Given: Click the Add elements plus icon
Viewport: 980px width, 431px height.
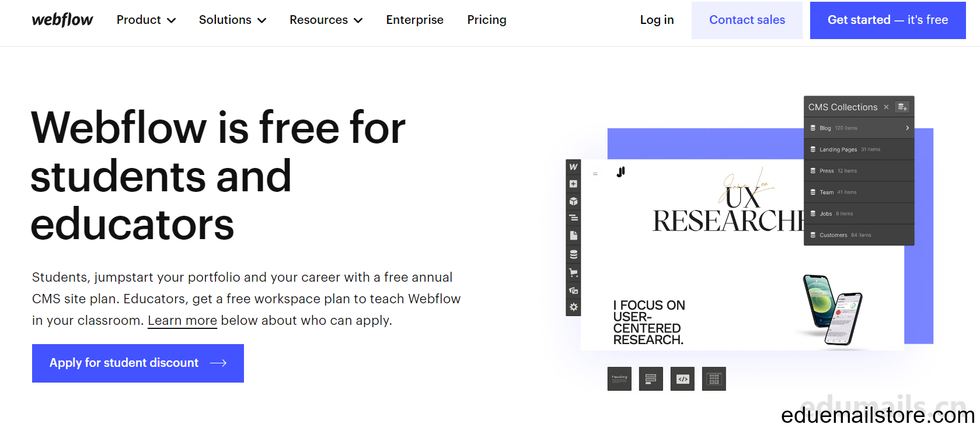Looking at the screenshot, I should pyautogui.click(x=573, y=184).
